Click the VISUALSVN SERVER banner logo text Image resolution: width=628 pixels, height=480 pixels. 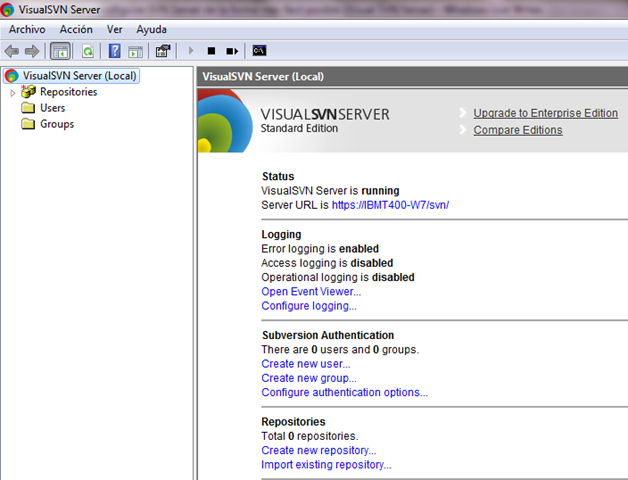pyautogui.click(x=325, y=115)
